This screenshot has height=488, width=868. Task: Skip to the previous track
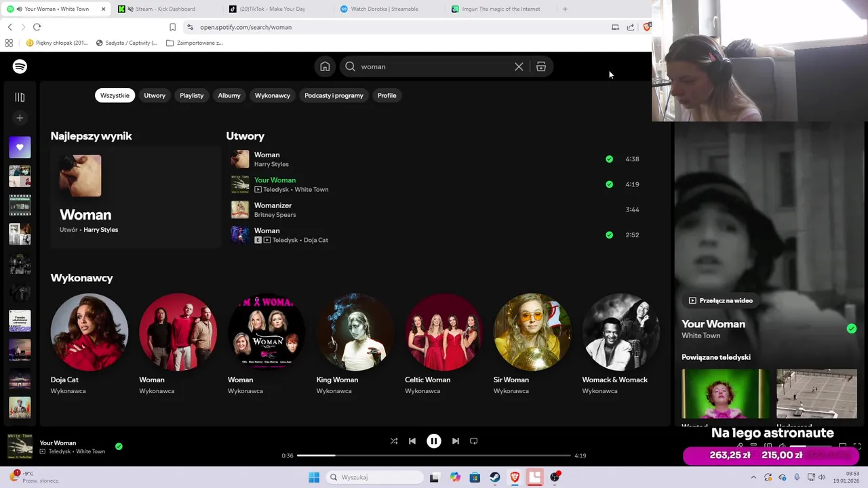pyautogui.click(x=412, y=441)
